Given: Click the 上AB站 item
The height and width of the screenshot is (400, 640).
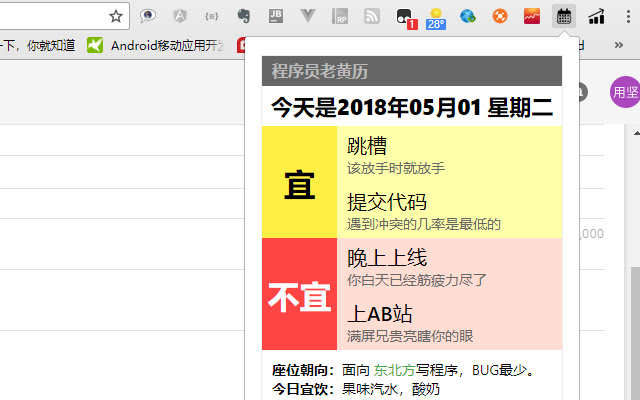Looking at the screenshot, I should [x=380, y=313].
